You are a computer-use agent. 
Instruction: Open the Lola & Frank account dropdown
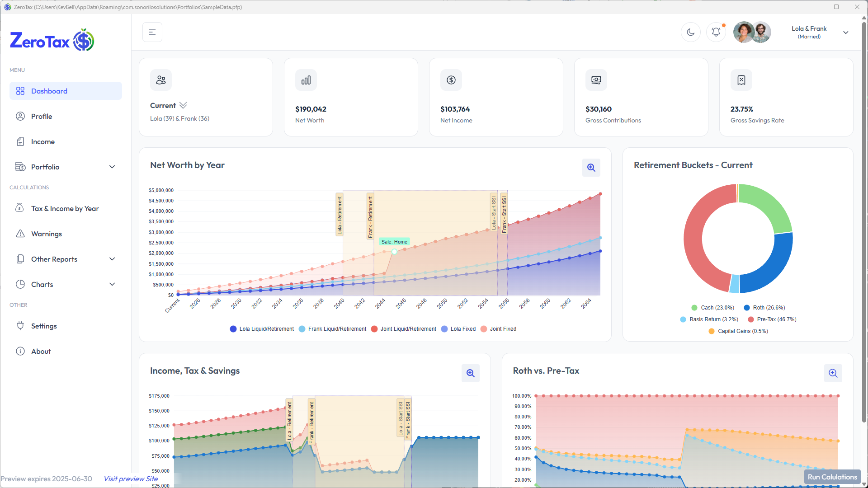(845, 33)
